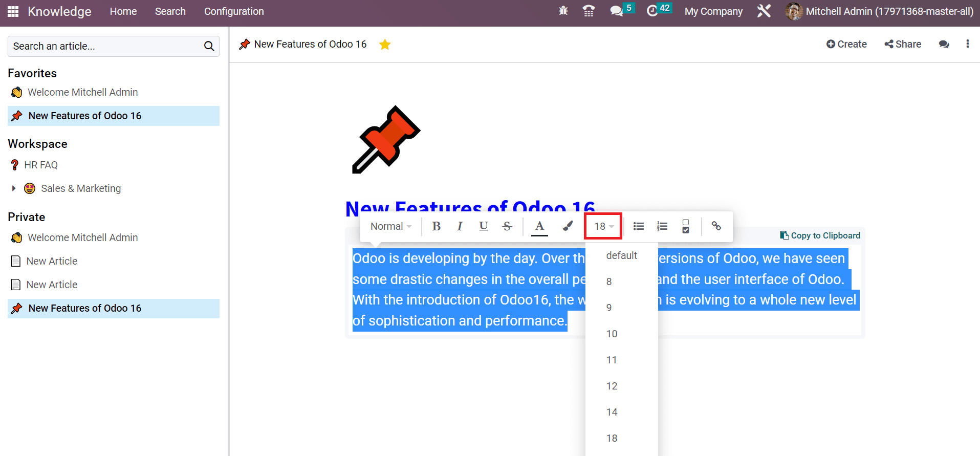Click the bug debug icon in navbar
980x456 pixels.
coord(563,11)
